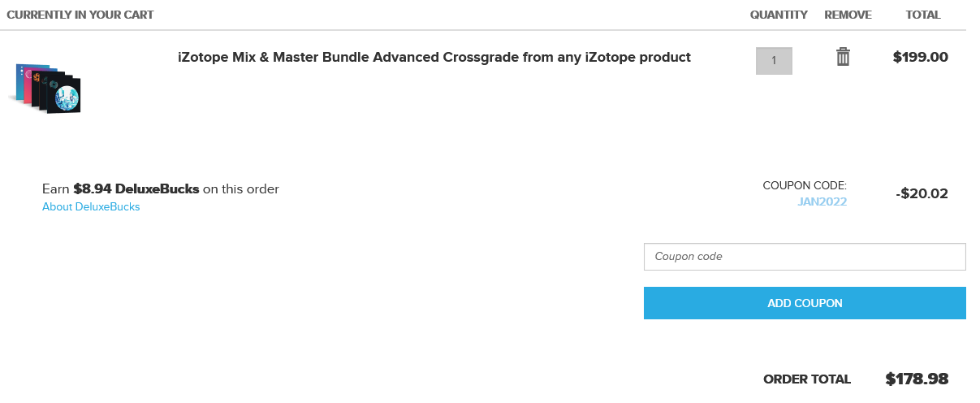
Task: Click the JAN2022 coupon code link
Action: coord(822,201)
